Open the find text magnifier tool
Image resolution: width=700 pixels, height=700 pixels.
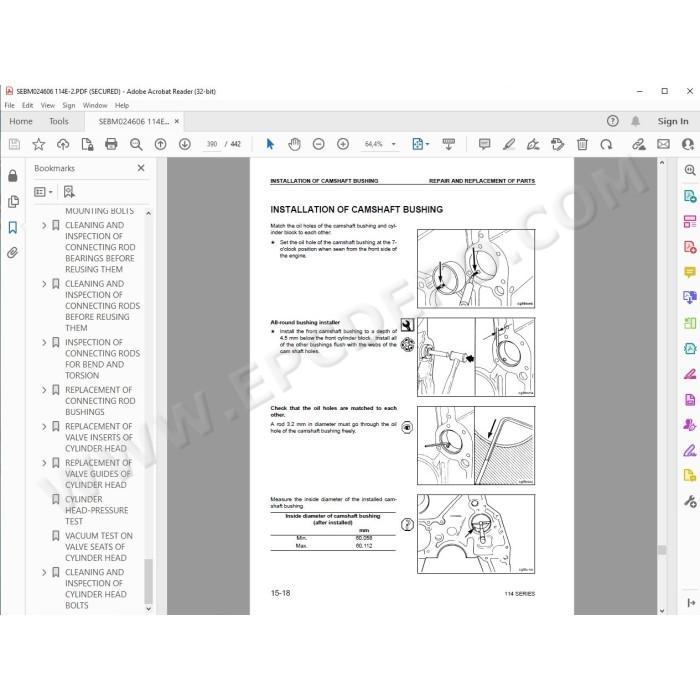(x=136, y=144)
